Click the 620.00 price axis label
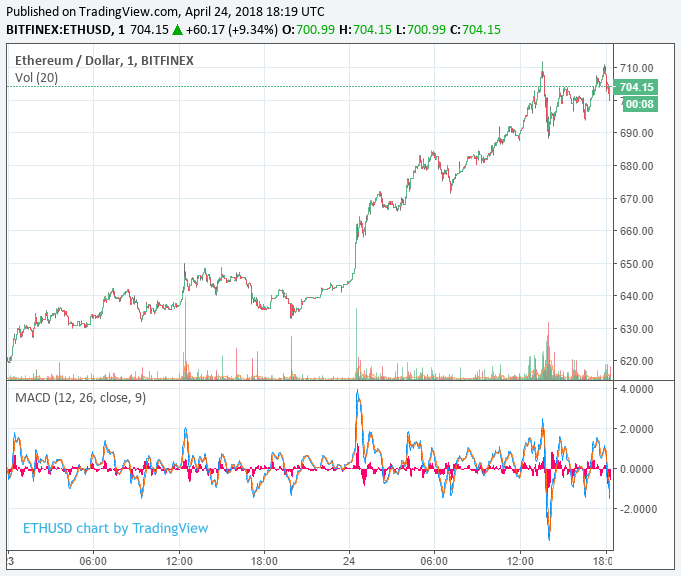Viewport: 681px width, 576px height. tap(636, 361)
